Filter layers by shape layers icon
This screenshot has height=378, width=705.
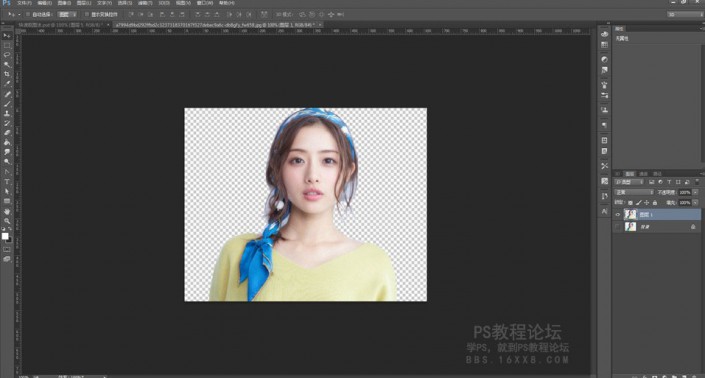point(678,182)
